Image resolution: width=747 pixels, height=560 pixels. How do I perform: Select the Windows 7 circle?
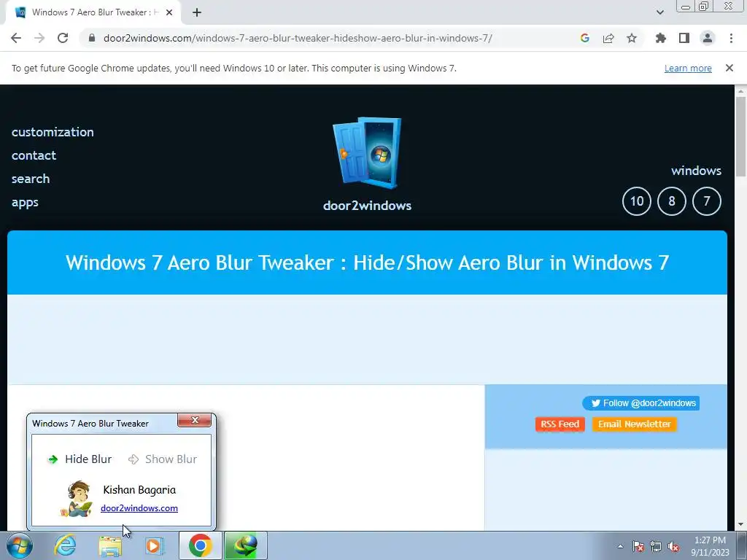(707, 201)
